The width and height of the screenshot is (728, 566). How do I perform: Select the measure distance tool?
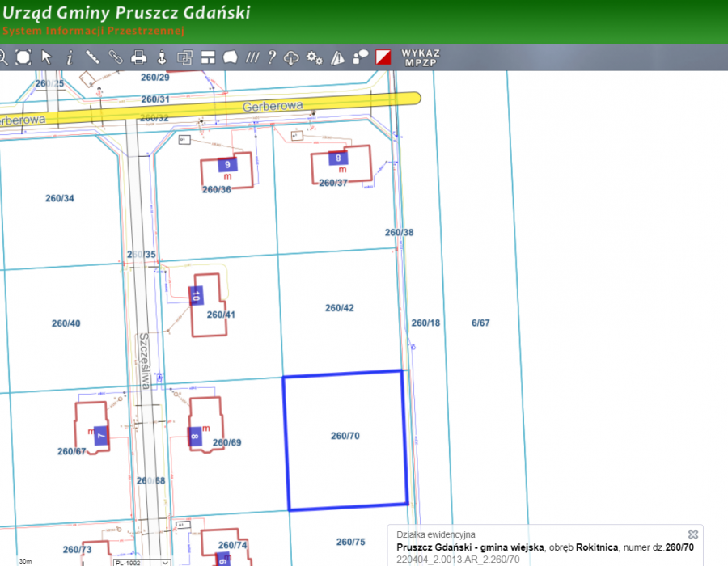pyautogui.click(x=93, y=57)
